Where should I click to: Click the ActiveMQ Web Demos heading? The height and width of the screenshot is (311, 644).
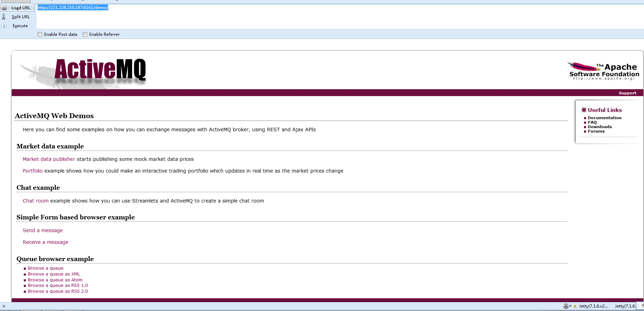point(54,116)
